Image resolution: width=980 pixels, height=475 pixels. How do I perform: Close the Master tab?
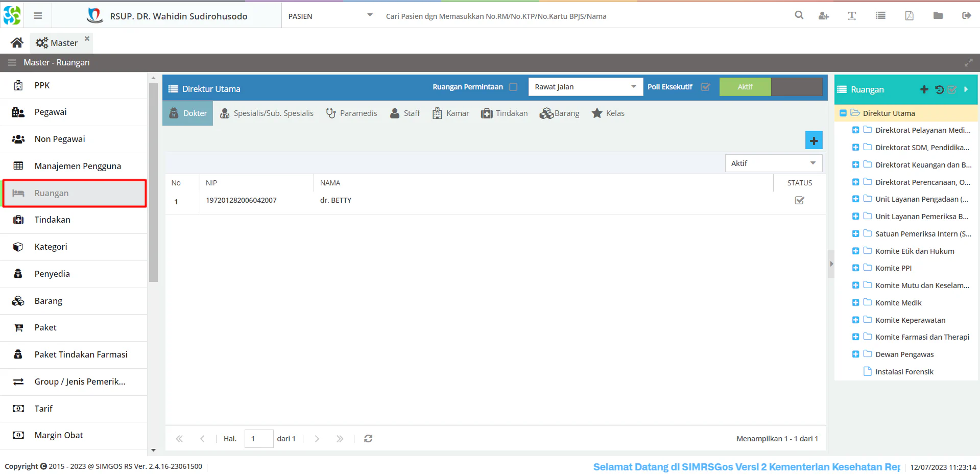click(87, 38)
